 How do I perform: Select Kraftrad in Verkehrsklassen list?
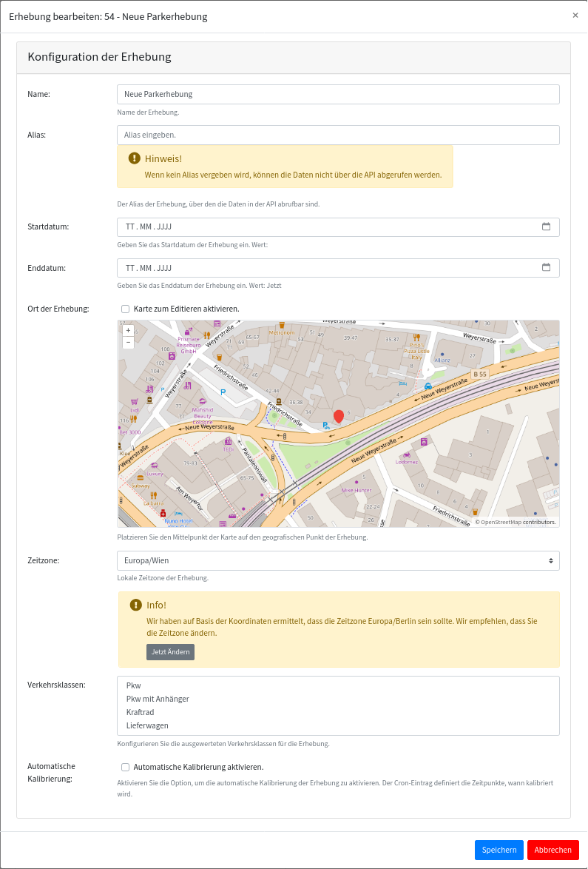pyautogui.click(x=338, y=712)
